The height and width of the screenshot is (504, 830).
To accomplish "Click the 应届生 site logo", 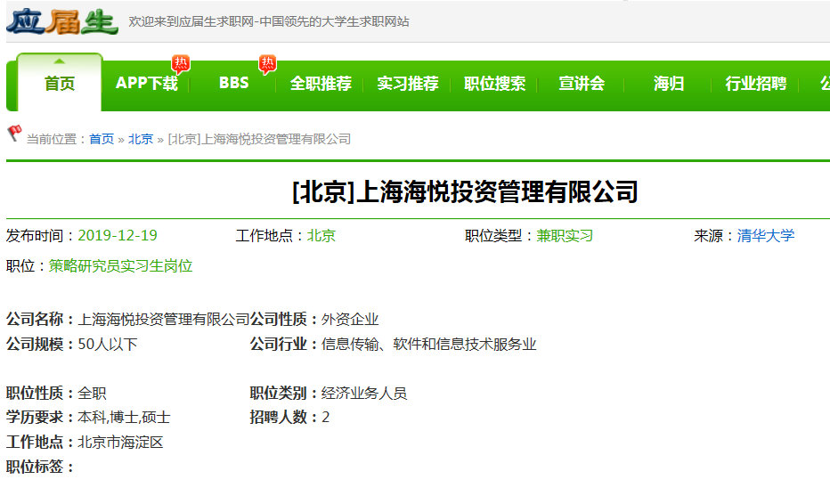I will click(62, 21).
